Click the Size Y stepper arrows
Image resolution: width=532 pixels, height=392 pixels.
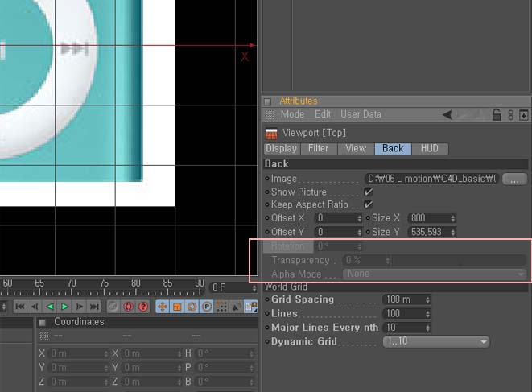click(x=453, y=232)
